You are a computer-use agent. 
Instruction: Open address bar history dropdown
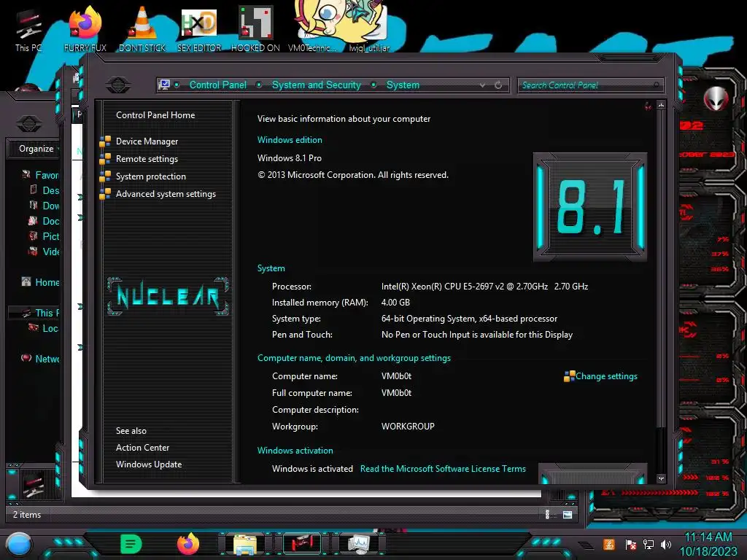point(483,85)
